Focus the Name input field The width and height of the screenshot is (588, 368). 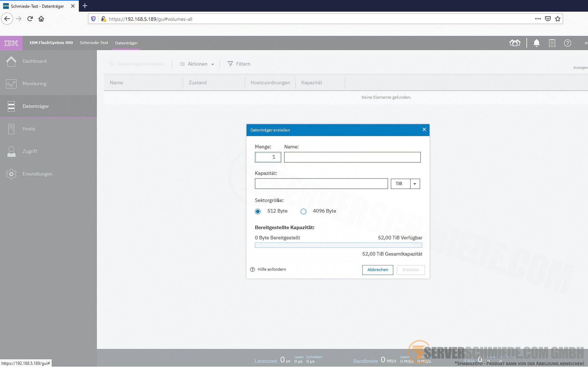point(352,157)
